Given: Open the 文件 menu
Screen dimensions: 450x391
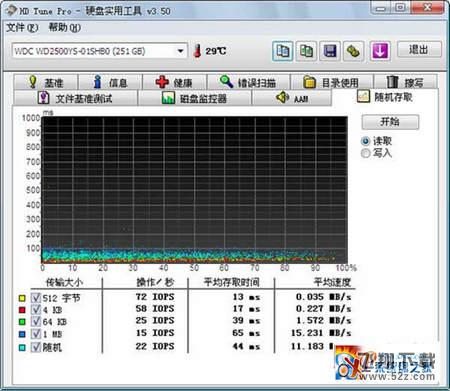Looking at the screenshot, I should (x=22, y=27).
